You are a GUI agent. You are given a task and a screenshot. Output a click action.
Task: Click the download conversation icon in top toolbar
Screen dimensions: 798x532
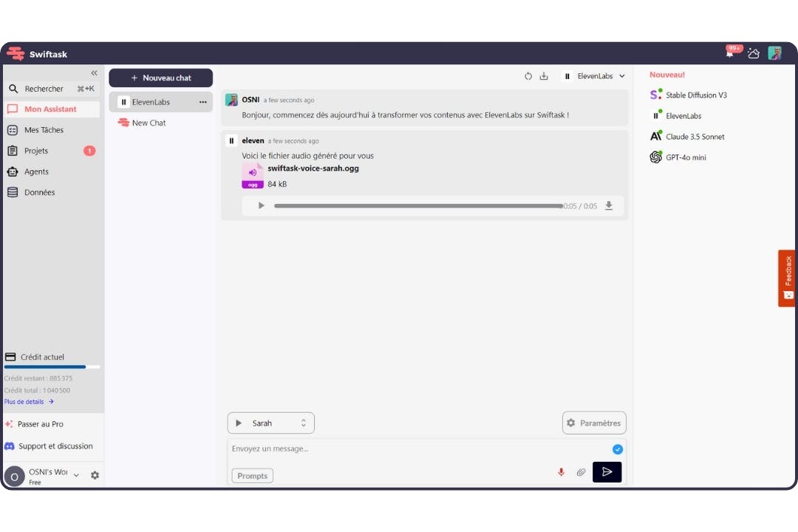click(544, 76)
